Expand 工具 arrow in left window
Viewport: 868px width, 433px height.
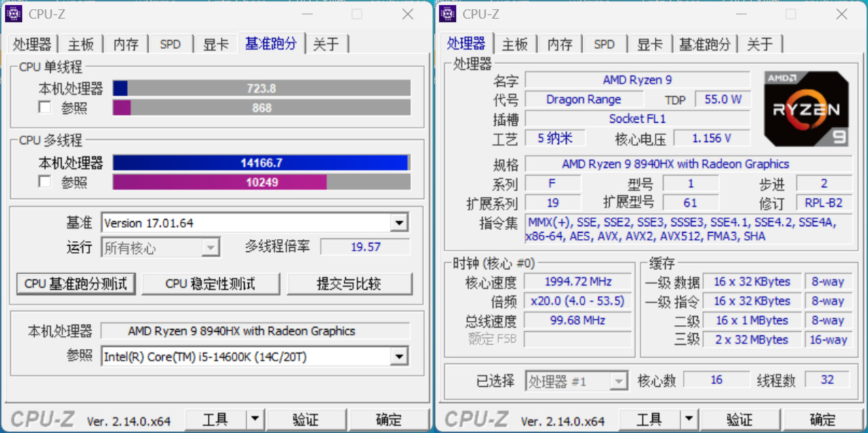(x=254, y=419)
